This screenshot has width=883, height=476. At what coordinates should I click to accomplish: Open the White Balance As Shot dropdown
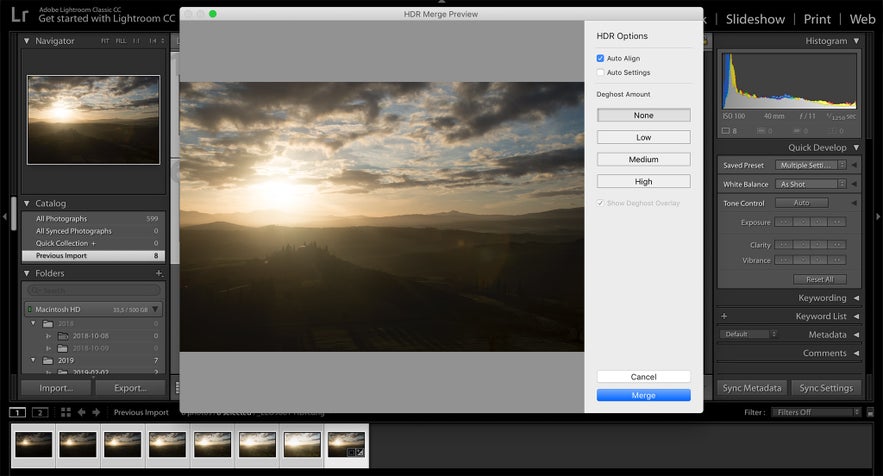(811, 185)
